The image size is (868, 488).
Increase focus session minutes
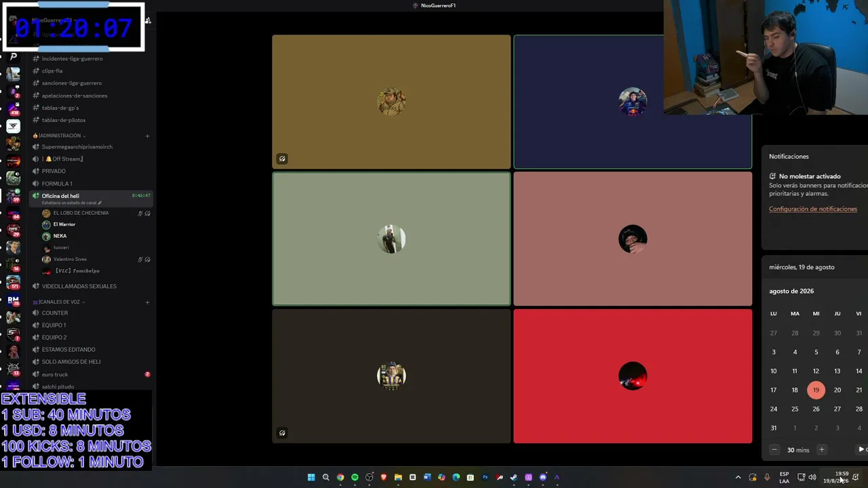point(821,449)
